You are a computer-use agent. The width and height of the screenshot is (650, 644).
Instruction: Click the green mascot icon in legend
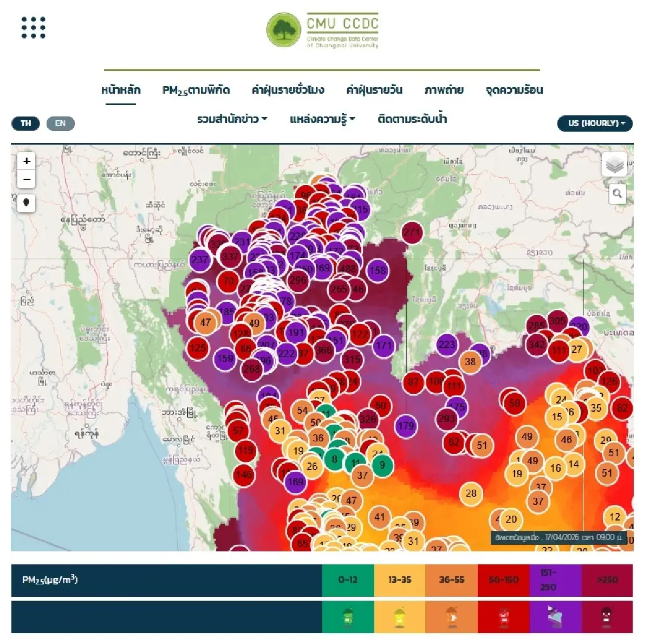pos(348,617)
